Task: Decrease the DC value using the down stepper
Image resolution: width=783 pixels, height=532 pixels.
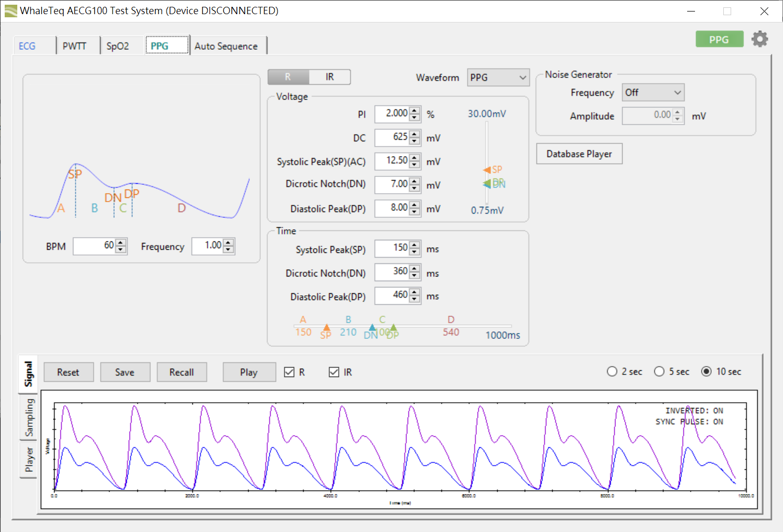Action: coord(414,141)
